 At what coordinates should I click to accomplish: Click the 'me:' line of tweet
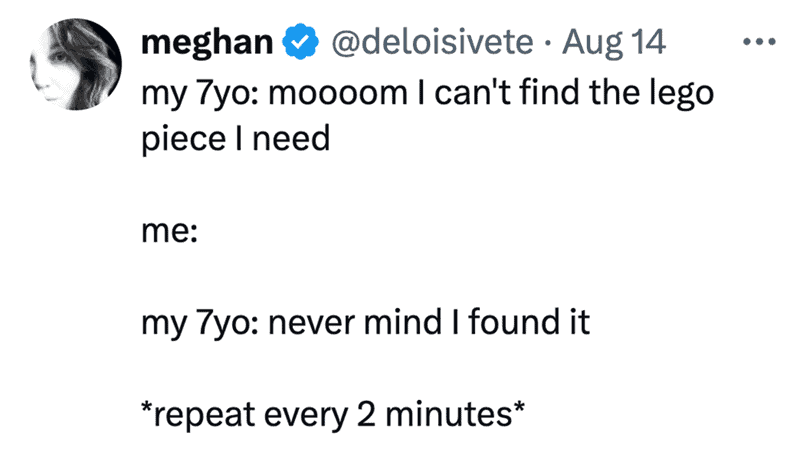click(x=169, y=231)
